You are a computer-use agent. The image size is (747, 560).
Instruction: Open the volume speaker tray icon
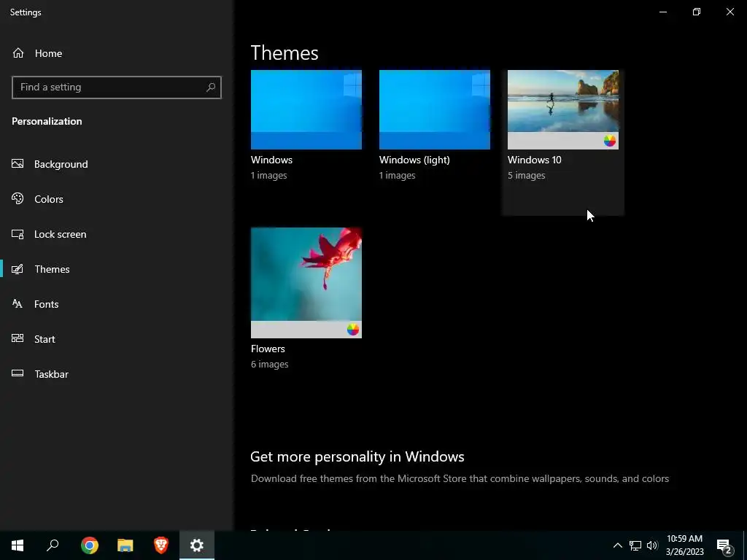pos(652,545)
